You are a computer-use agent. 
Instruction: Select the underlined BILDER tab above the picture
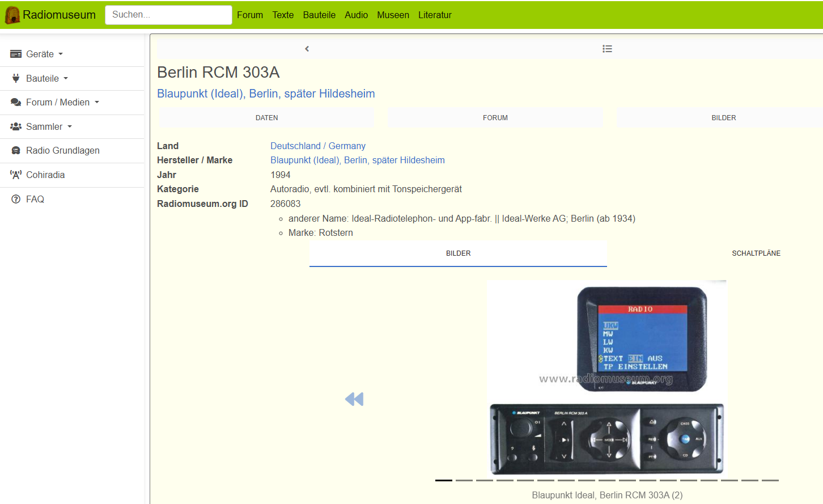(458, 253)
